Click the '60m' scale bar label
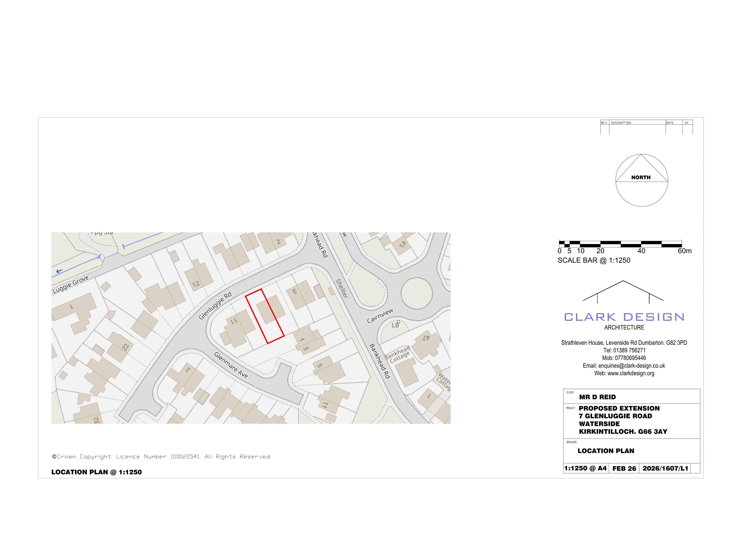This screenshot has width=756, height=534. pyautogui.click(x=685, y=251)
